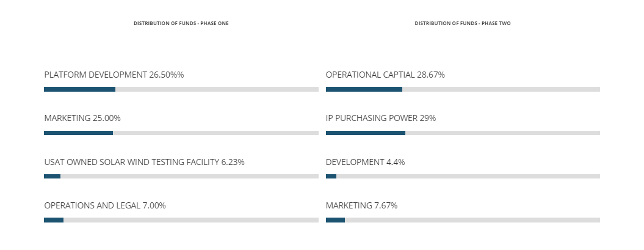The width and height of the screenshot is (644, 250).
Task: Click blue fill of Solar Wind Testing Facility bar
Action: 52,177
